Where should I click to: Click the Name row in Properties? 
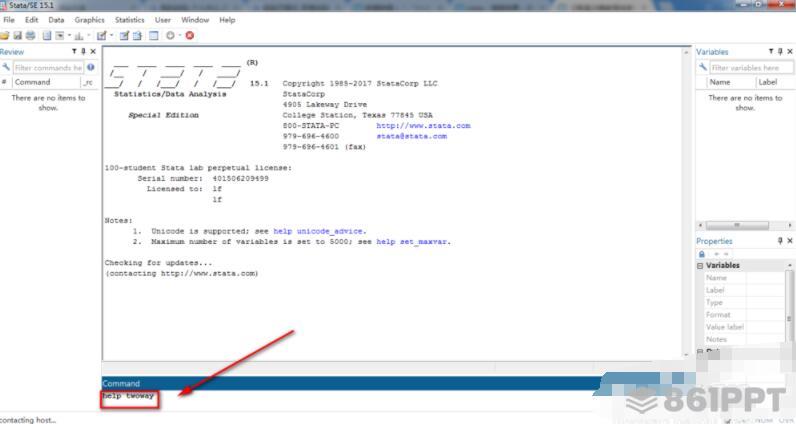pos(745,278)
